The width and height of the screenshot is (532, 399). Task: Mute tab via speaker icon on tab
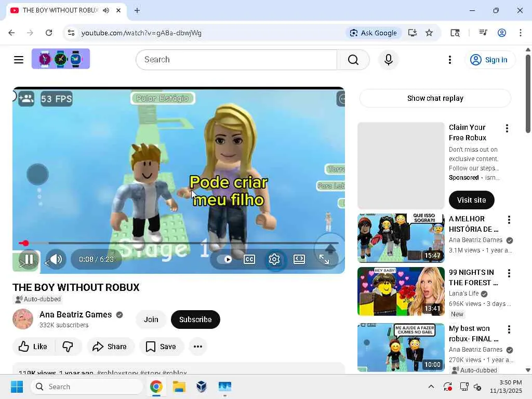pos(106,10)
